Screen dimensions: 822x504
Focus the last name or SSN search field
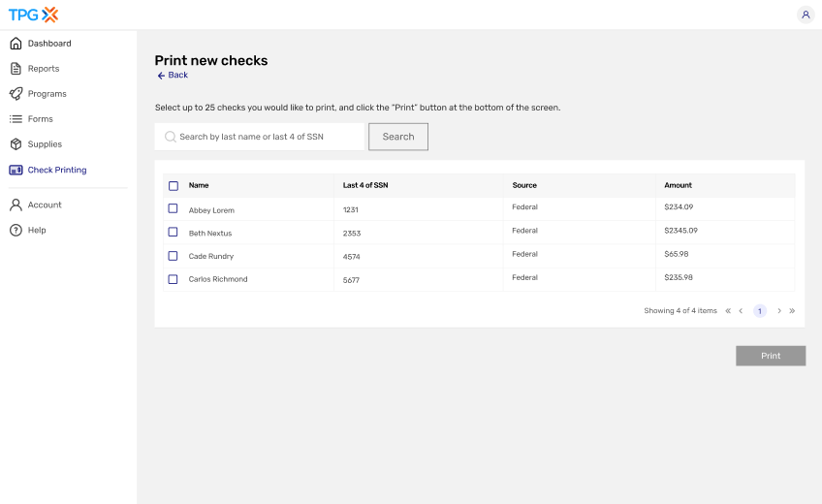tap(260, 137)
